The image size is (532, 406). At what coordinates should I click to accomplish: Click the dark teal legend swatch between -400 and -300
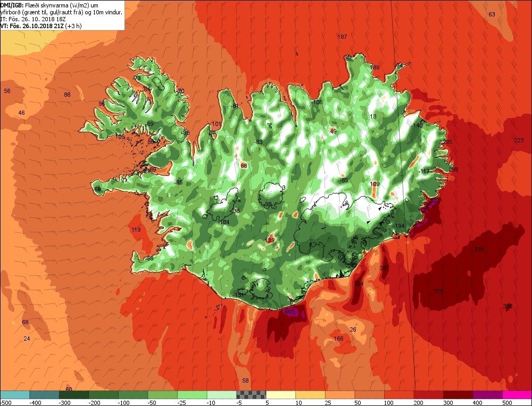(45, 395)
